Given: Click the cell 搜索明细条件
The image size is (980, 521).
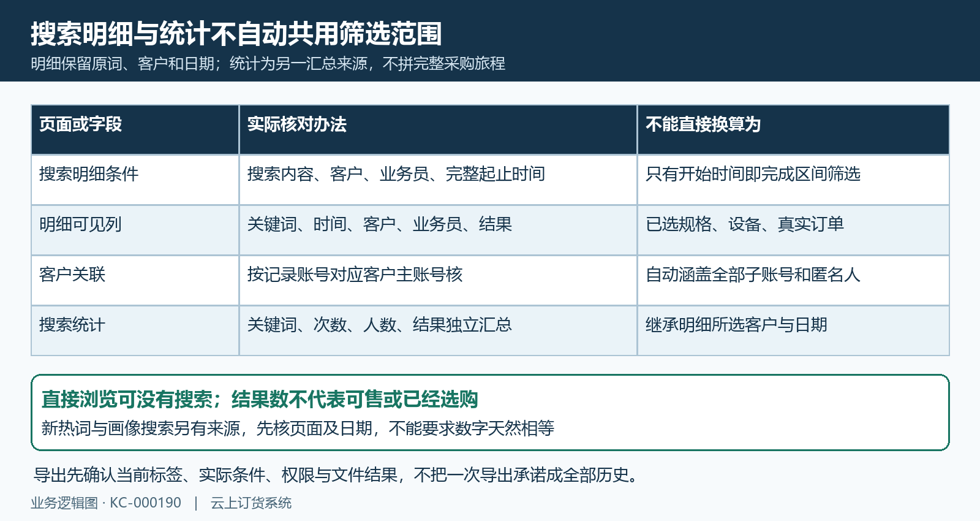Looking at the screenshot, I should 135,180.
